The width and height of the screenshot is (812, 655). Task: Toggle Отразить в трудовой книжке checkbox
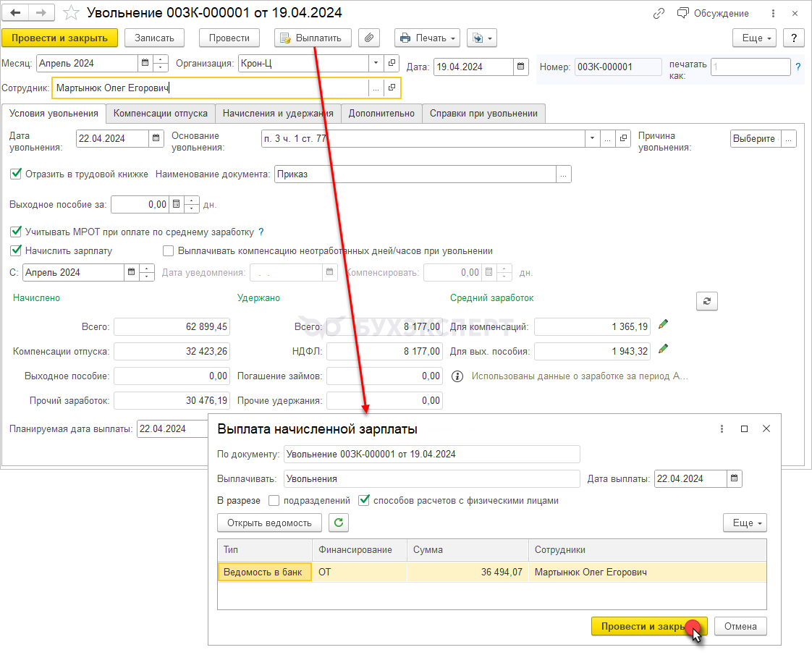16,174
